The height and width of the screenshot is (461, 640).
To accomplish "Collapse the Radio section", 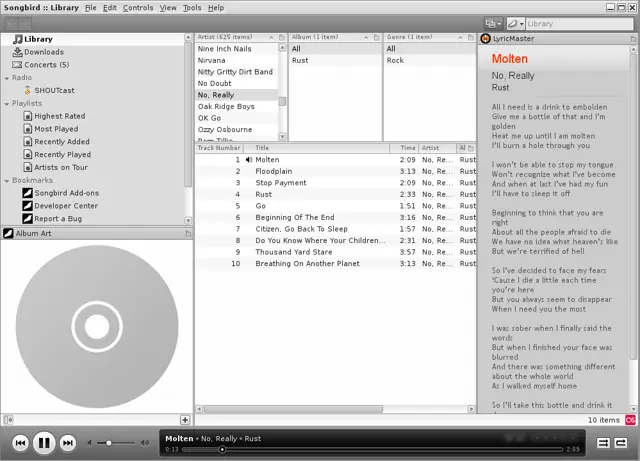I will tap(7, 78).
